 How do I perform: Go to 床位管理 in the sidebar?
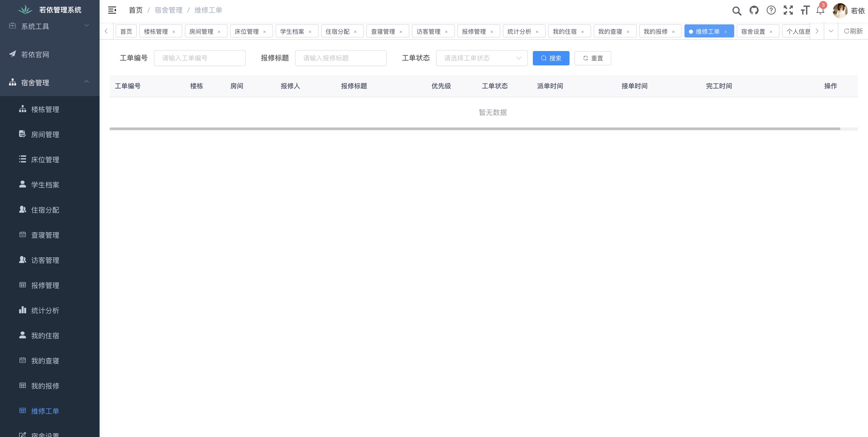coord(50,159)
